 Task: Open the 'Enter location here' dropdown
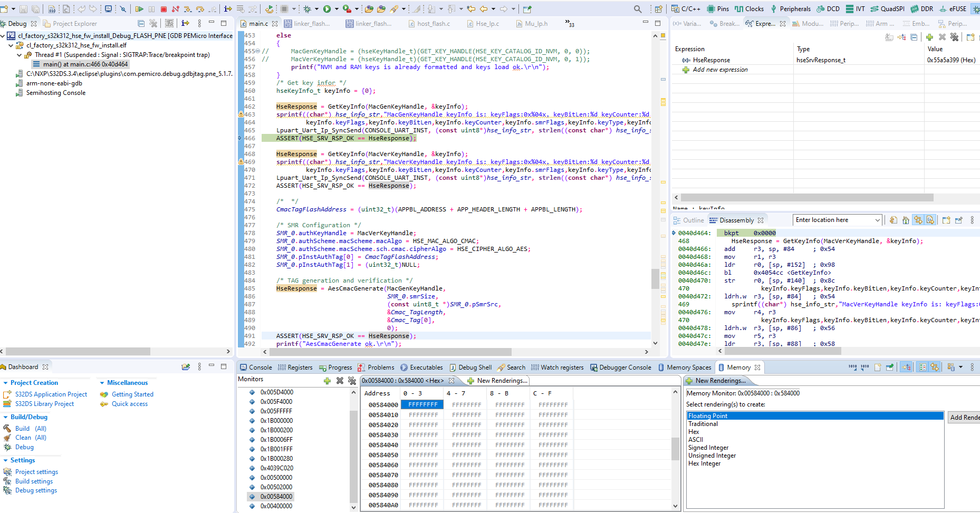tap(878, 220)
